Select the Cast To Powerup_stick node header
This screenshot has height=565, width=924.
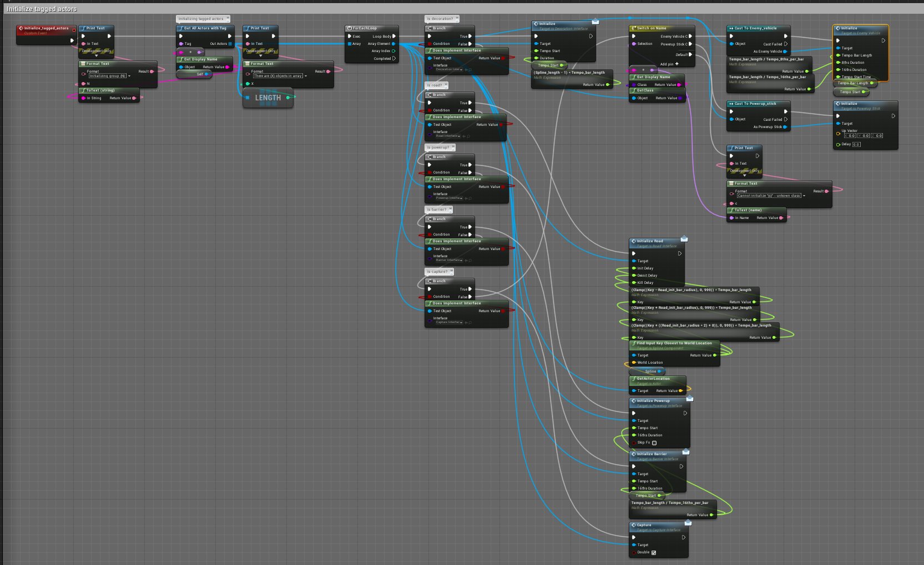pyautogui.click(x=758, y=104)
